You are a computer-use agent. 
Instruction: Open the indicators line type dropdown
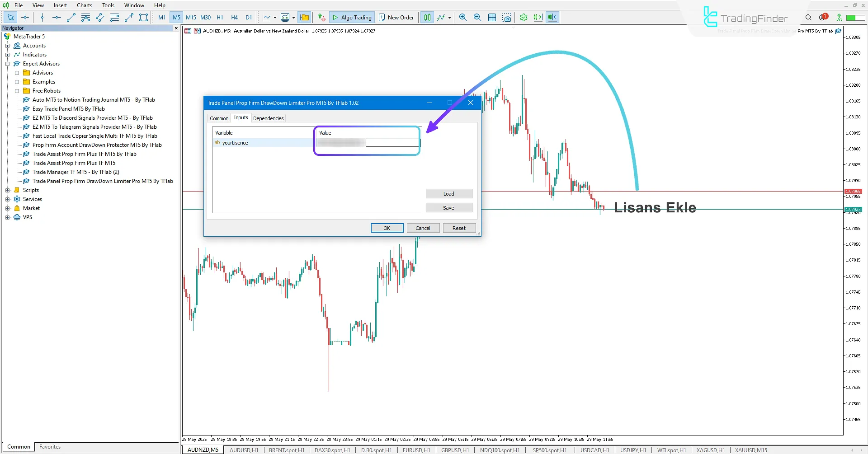tap(449, 17)
